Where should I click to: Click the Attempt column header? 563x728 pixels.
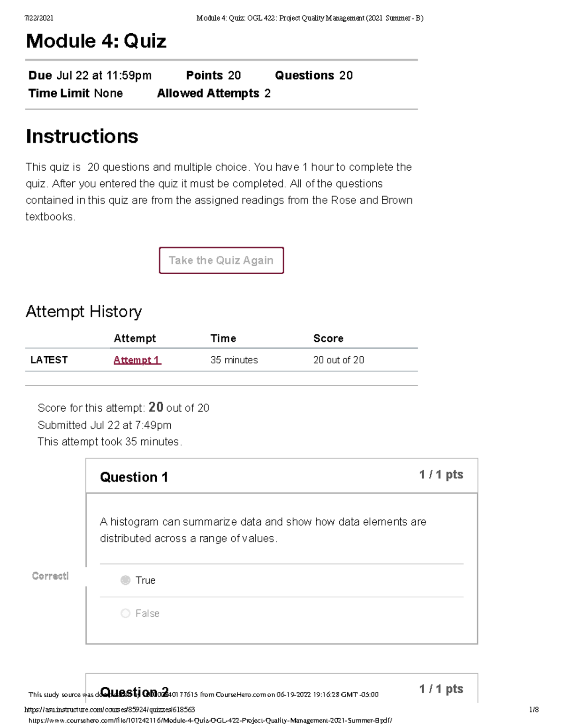pos(135,338)
